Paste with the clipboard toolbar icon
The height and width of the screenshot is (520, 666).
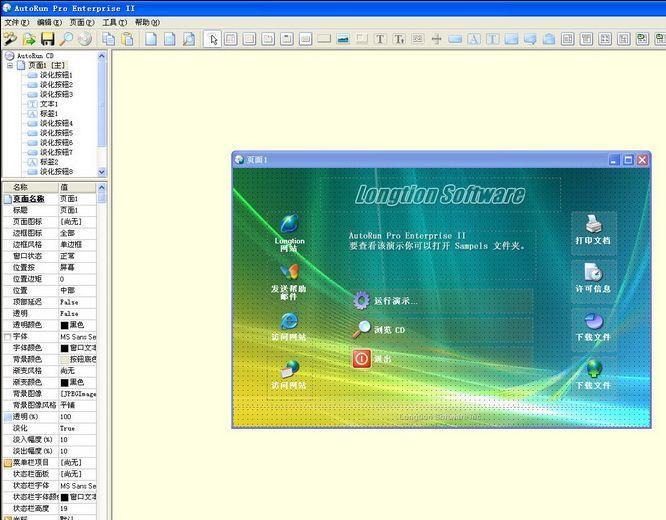127,39
